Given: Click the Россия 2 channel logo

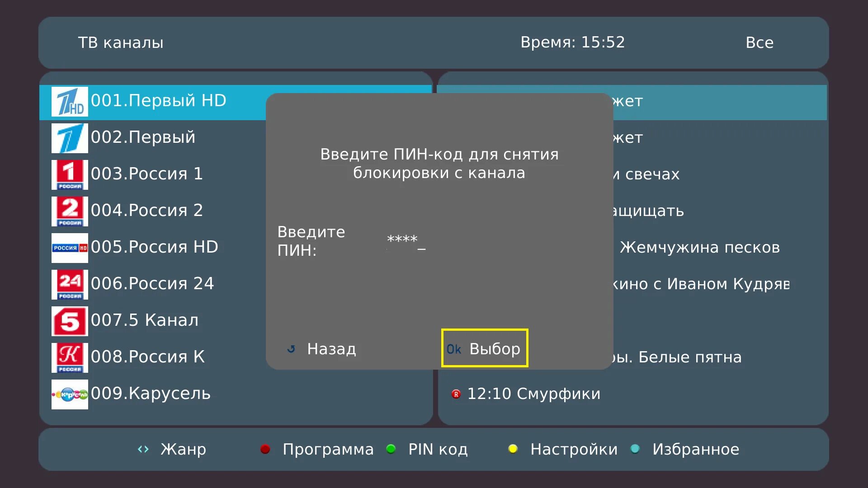Looking at the screenshot, I should pyautogui.click(x=70, y=211).
